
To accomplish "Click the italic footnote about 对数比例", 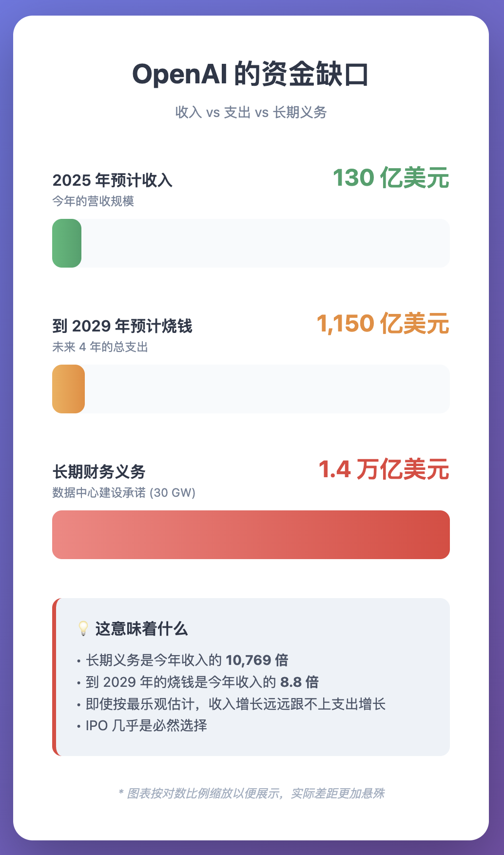I will pos(251,794).
